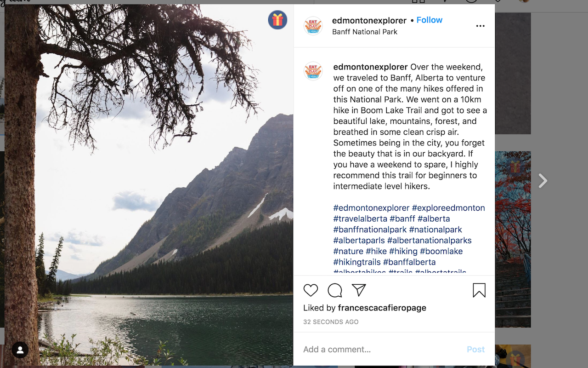Go to next post with right chevron
The image size is (588, 368).
(543, 181)
